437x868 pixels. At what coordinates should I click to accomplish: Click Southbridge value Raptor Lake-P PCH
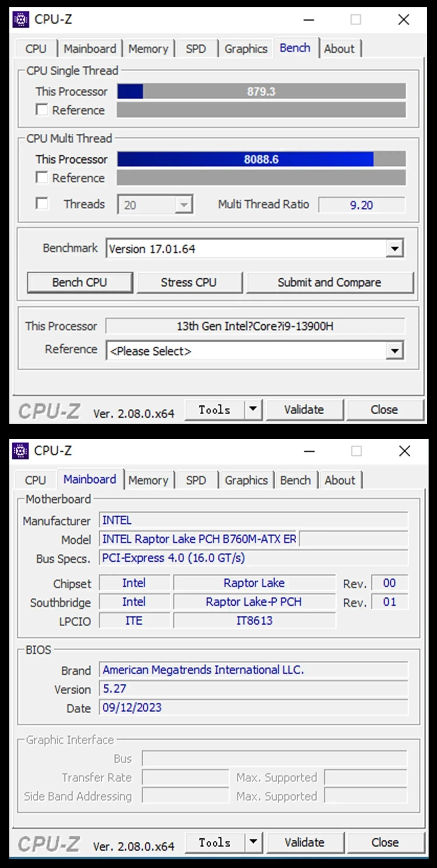click(x=254, y=602)
